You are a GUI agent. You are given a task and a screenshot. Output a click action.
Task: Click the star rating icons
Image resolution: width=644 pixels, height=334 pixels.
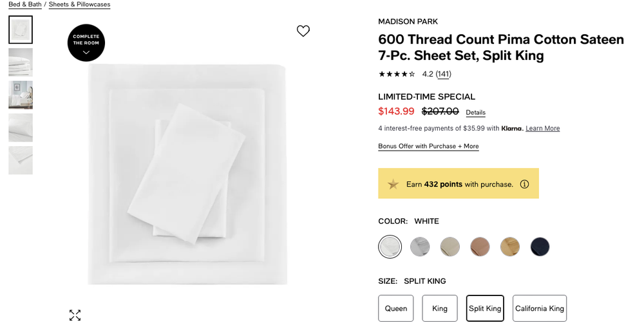pos(397,74)
